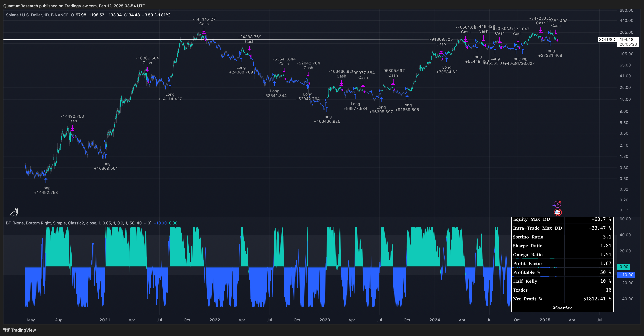Image resolution: width=644 pixels, height=336 pixels.
Task: Click the Omega Ratio metric label
Action: tap(528, 255)
